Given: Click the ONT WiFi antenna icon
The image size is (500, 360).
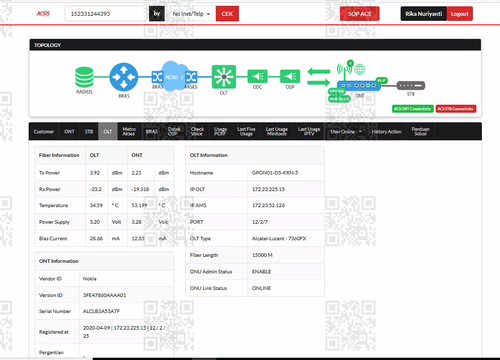Looking at the screenshot, I should pyautogui.click(x=344, y=69).
